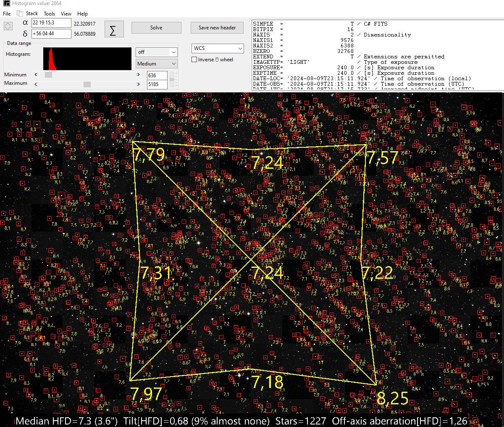Viewport: 504px width, 427px height.
Task: Click the Tilt[HFD]=0,68 status text
Action: pos(197,421)
